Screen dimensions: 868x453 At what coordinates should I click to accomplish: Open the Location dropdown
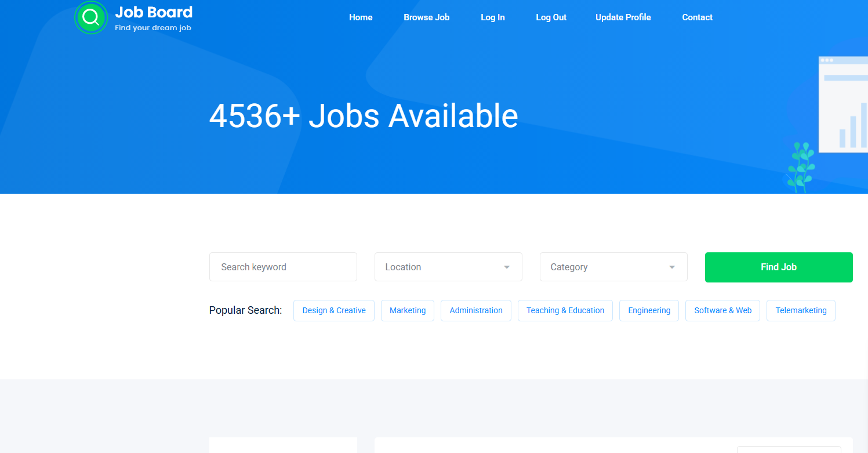pos(448,267)
